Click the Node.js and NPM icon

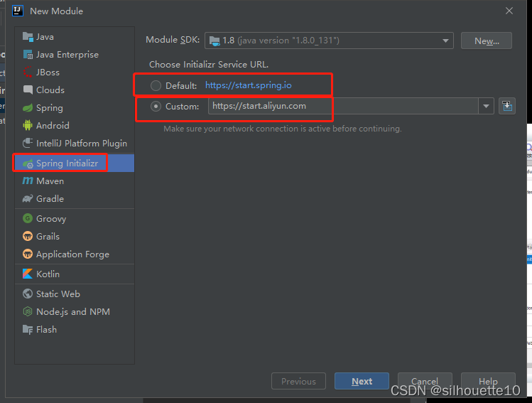28,311
